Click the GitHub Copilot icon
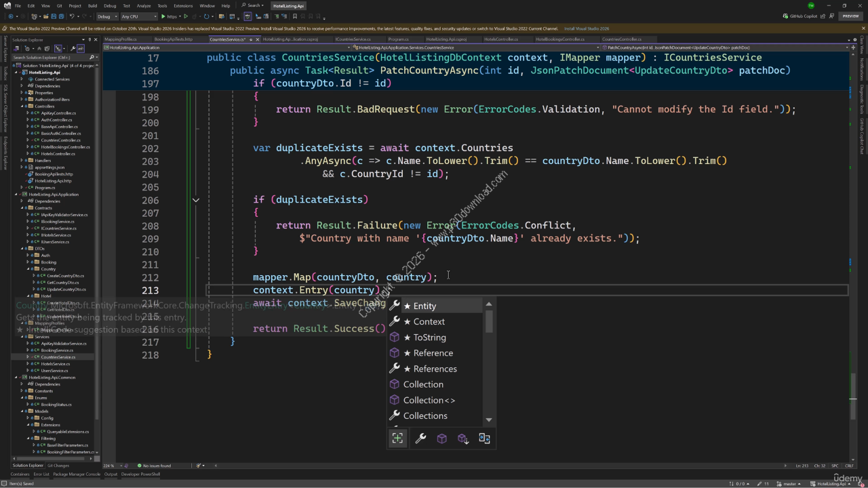 coord(786,16)
